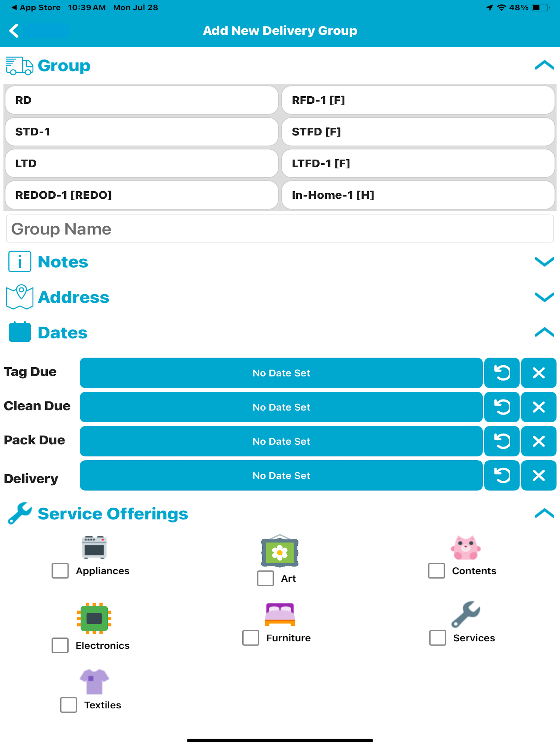Image resolution: width=560 pixels, height=747 pixels.
Task: Select the STD-1 group preset
Action: pyautogui.click(x=141, y=132)
